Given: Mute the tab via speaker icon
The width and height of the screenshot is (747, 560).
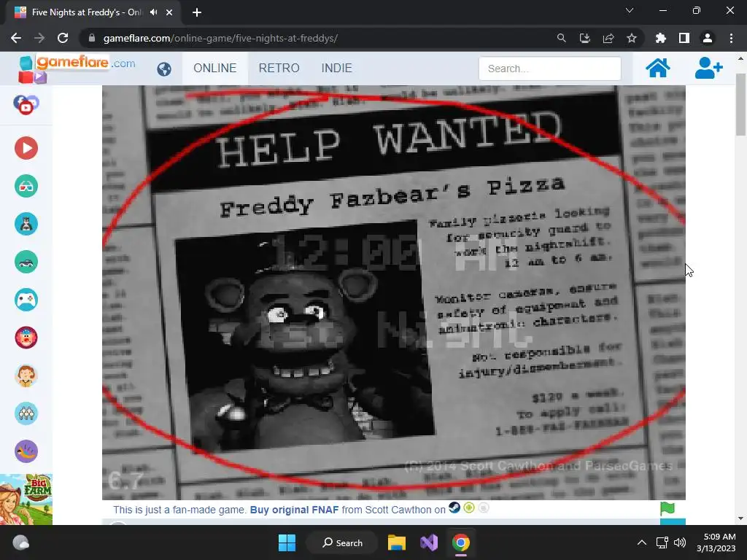Looking at the screenshot, I should coord(153,12).
